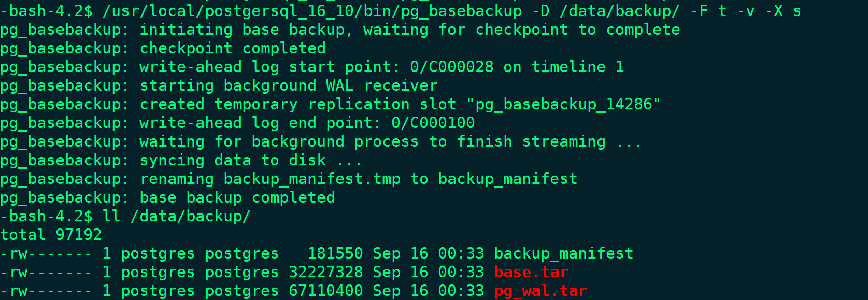Click the file size 181550
This screenshot has height=300, width=868.
tap(335, 254)
